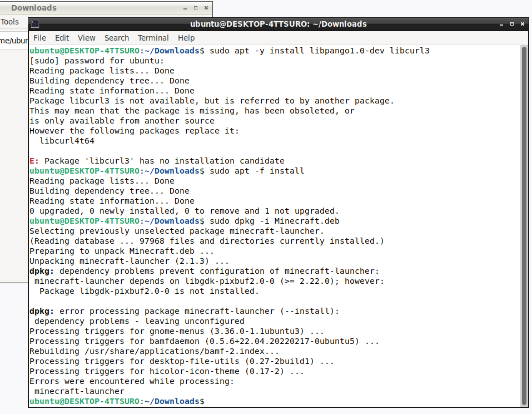Click 'Package libgdk-pixbuf2.0-0 is not installed' line
The image size is (532, 414).
pyautogui.click(x=149, y=291)
